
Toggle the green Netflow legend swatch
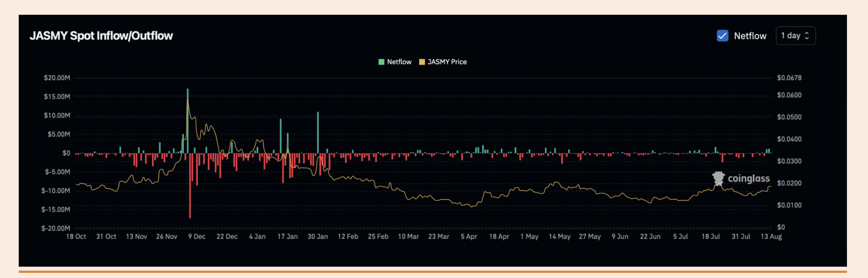pyautogui.click(x=382, y=62)
